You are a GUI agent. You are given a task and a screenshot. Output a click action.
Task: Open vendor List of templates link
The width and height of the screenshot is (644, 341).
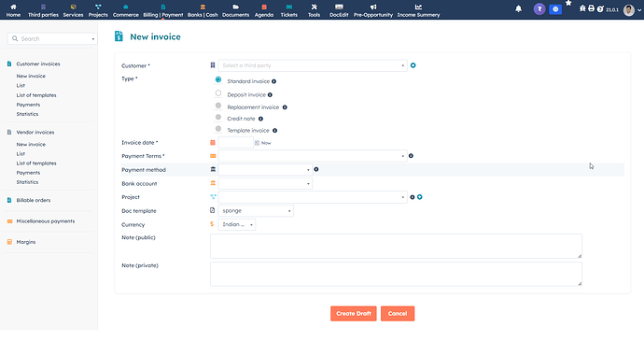point(36,163)
